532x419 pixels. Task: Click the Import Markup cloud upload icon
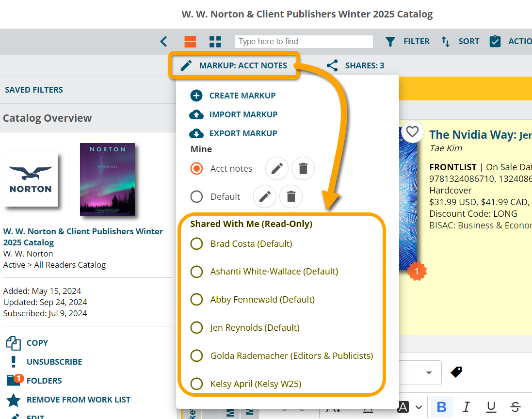pyautogui.click(x=196, y=114)
